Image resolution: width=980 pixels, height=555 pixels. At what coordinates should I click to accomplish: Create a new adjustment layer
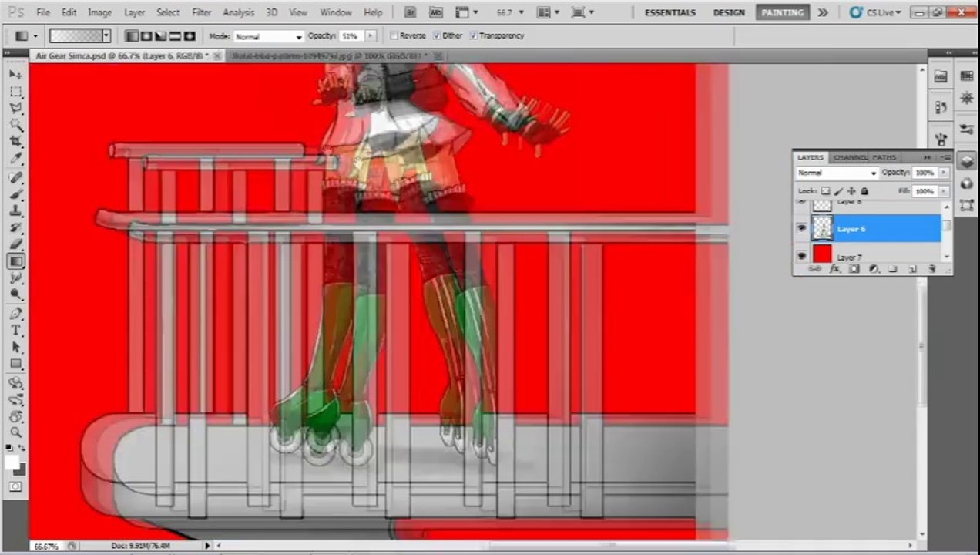click(874, 269)
